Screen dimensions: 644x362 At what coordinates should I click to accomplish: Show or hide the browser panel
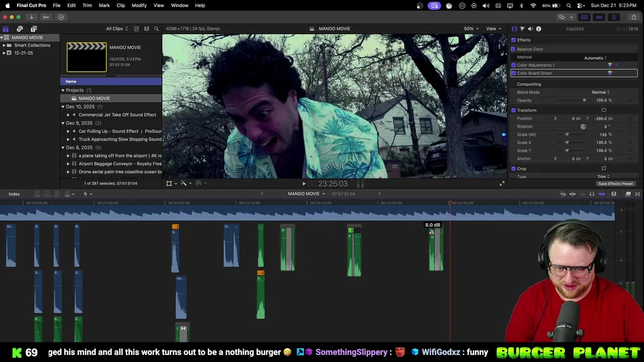point(584,17)
